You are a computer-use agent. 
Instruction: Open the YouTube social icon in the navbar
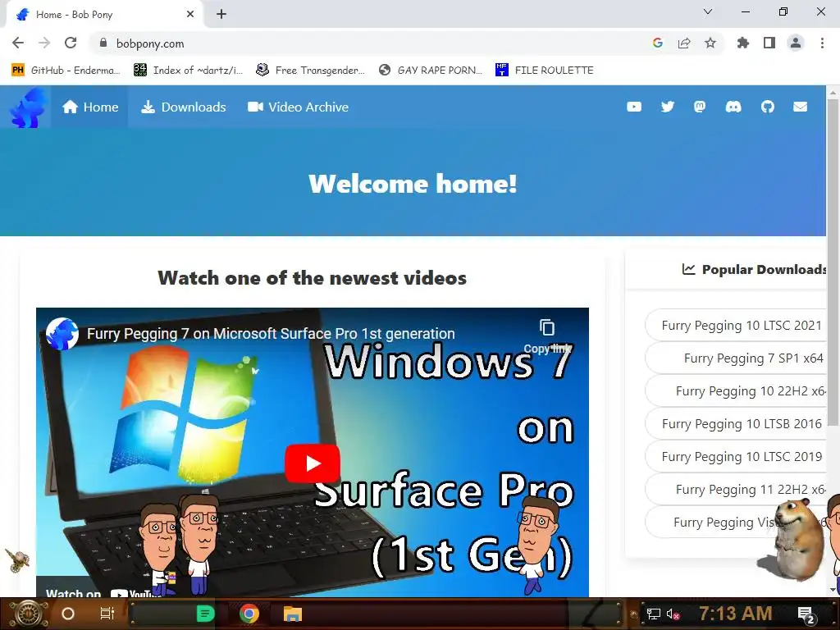634,107
